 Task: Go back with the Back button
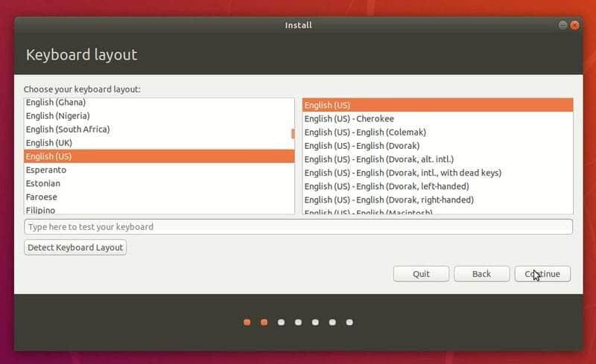(x=481, y=274)
